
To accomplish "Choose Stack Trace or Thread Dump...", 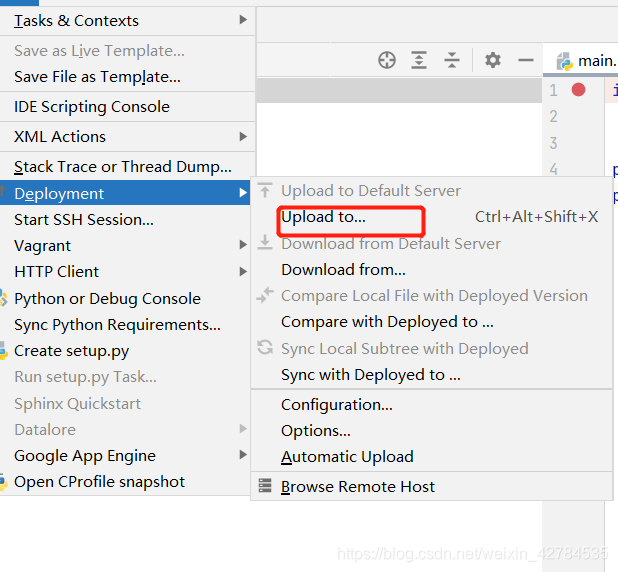I will pos(128,167).
